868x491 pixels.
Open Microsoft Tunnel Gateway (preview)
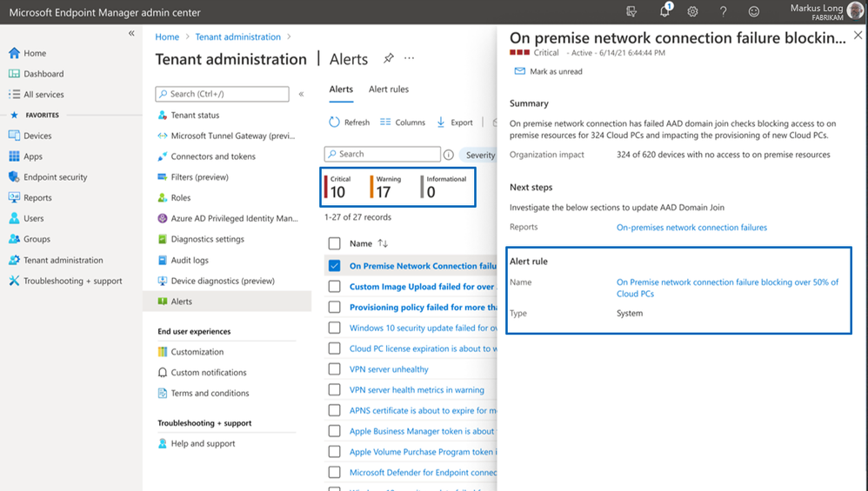click(226, 136)
